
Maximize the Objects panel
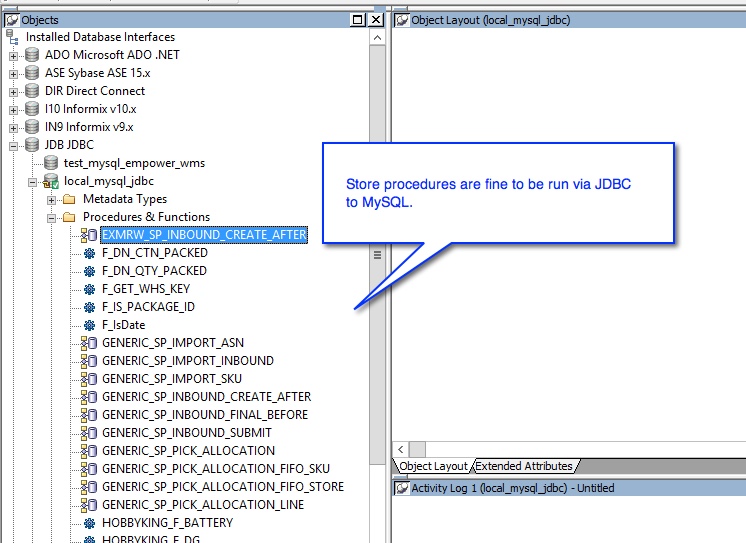(x=358, y=20)
